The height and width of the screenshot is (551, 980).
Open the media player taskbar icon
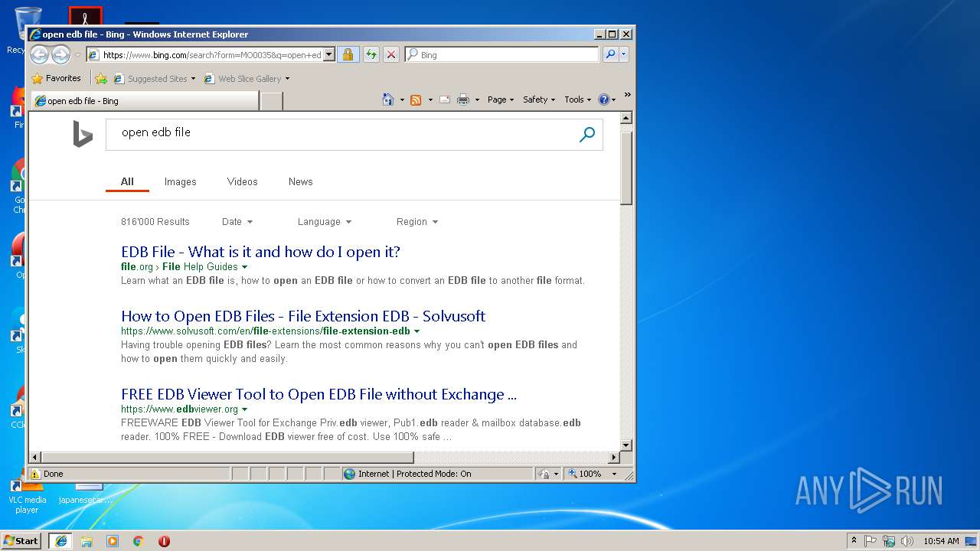click(x=113, y=541)
